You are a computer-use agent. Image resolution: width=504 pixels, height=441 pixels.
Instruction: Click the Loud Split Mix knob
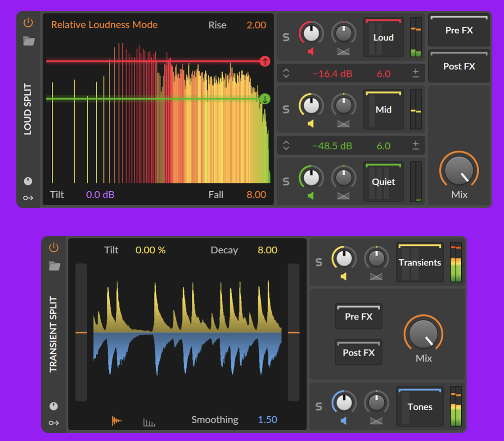click(x=459, y=170)
